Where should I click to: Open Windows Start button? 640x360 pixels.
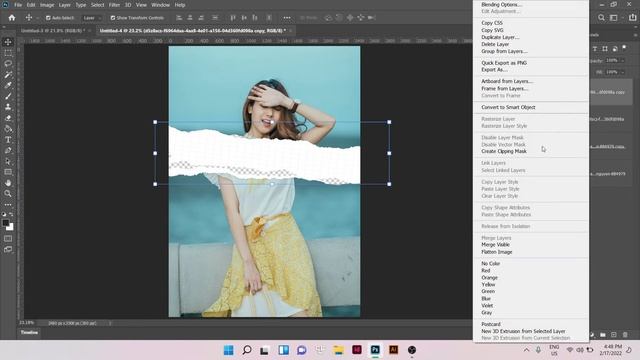229,350
